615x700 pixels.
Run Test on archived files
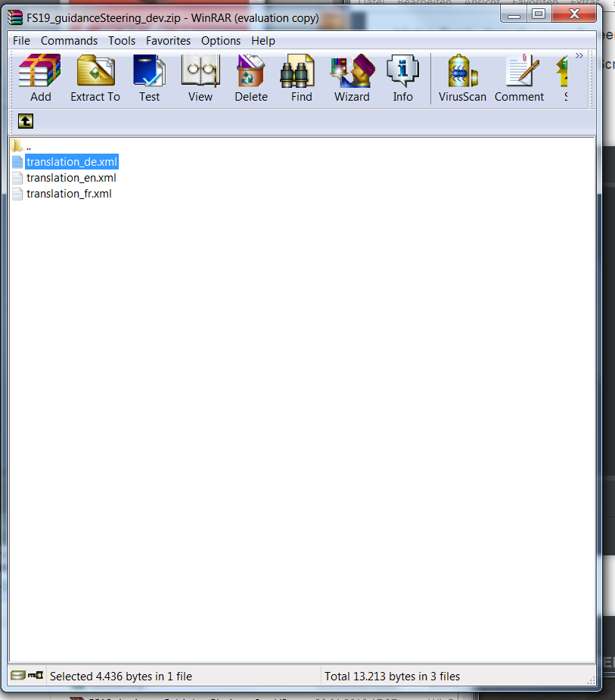pos(149,78)
